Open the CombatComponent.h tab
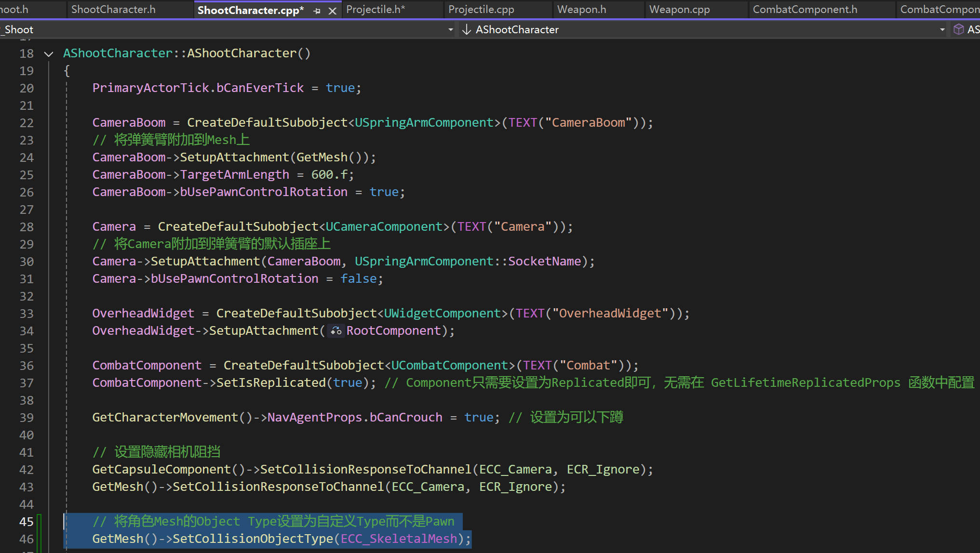 pyautogui.click(x=805, y=10)
